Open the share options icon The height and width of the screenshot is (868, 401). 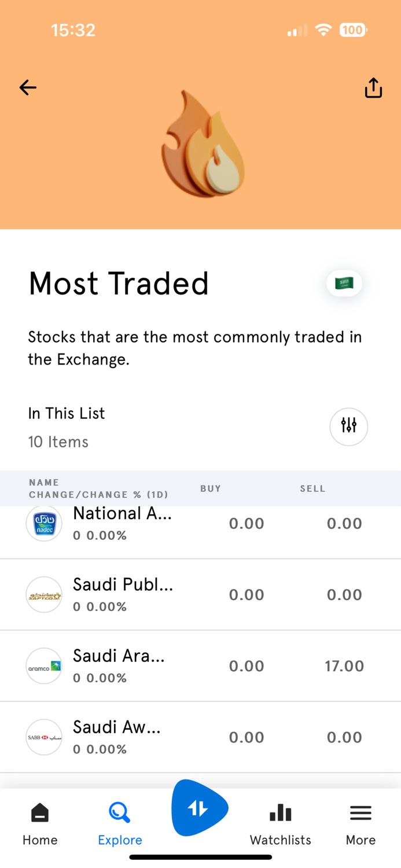(x=373, y=87)
